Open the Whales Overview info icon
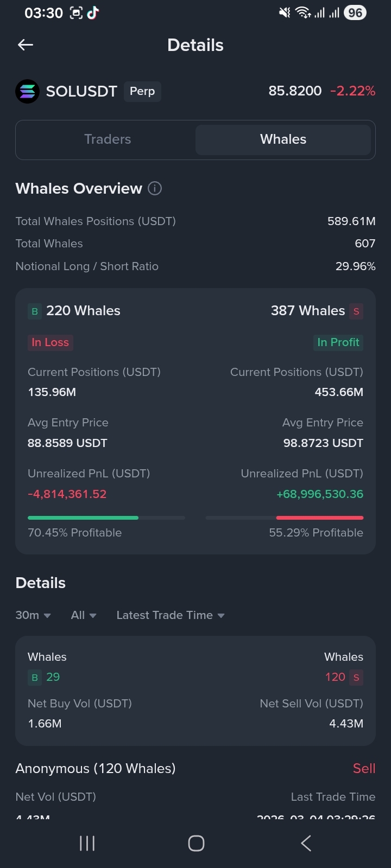Viewport: 391px width, 868px height. (155, 188)
